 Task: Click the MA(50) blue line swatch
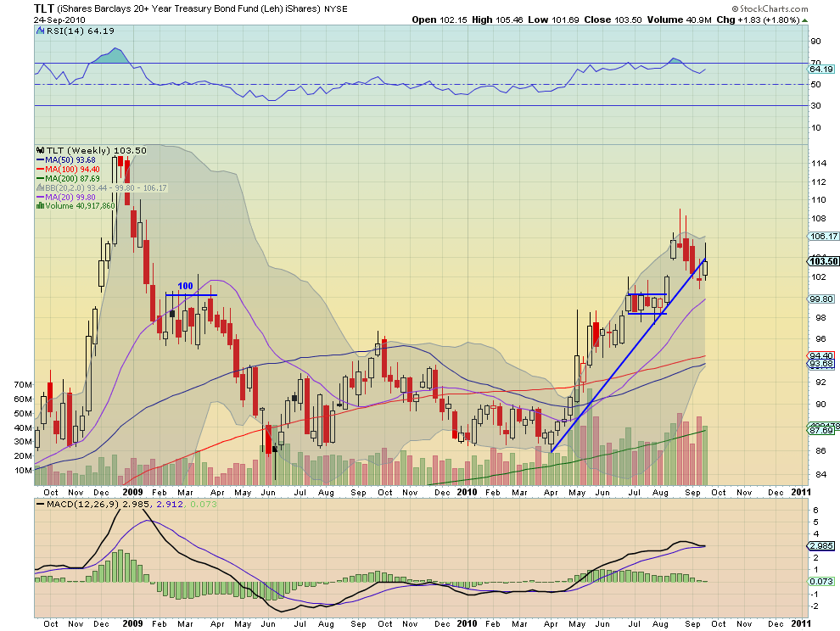point(40,160)
